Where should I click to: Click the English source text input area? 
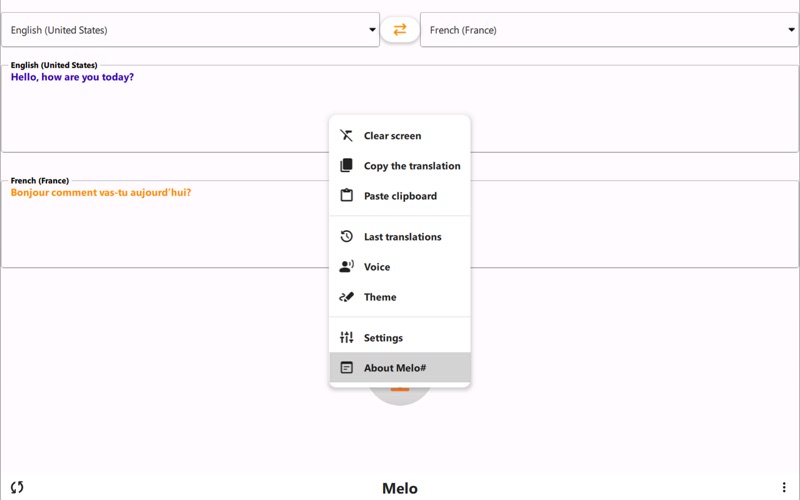(x=399, y=108)
